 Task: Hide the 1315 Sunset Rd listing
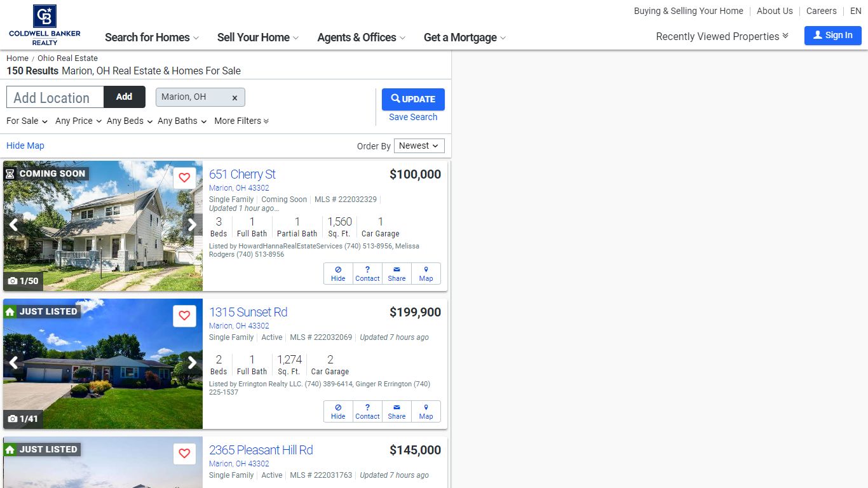point(338,411)
